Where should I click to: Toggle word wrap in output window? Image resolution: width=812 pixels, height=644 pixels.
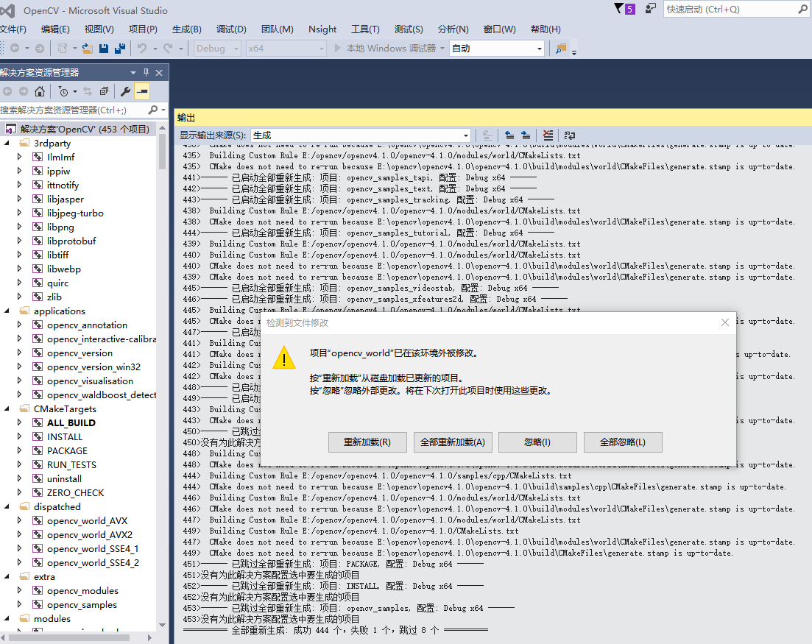tap(570, 135)
